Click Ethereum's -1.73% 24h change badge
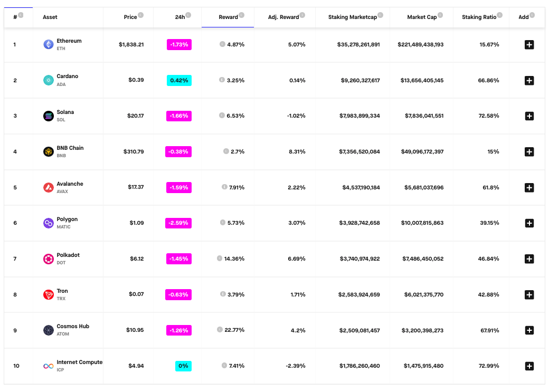Viewport: 549px width, 392px height. click(179, 45)
